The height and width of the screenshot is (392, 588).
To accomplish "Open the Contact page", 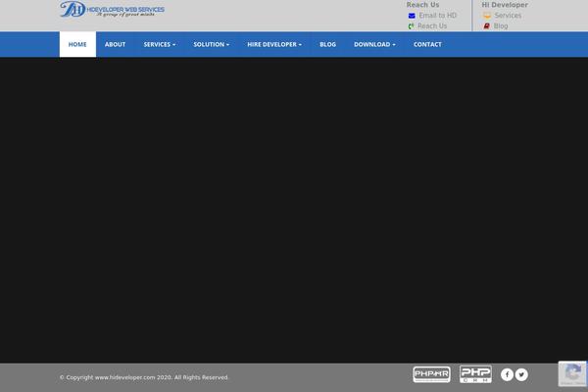I will pyautogui.click(x=427, y=44).
